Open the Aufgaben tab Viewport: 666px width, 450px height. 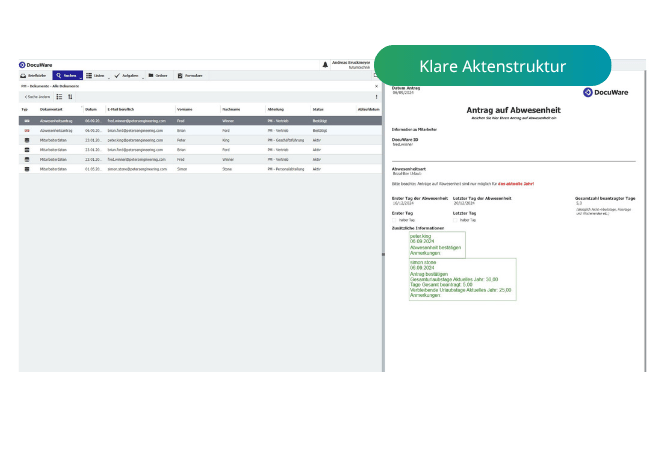126,76
